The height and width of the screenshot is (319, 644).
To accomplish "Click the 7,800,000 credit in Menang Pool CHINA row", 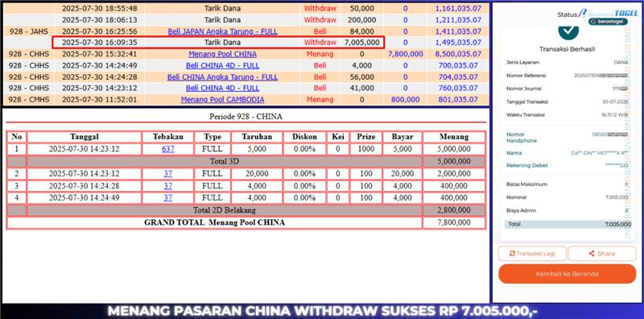I will point(406,54).
